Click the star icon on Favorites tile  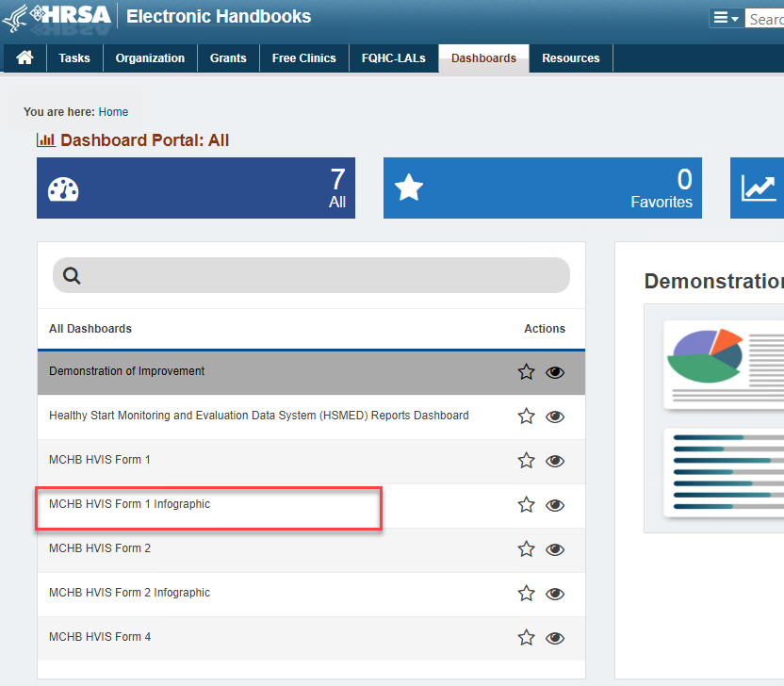pyautogui.click(x=409, y=187)
